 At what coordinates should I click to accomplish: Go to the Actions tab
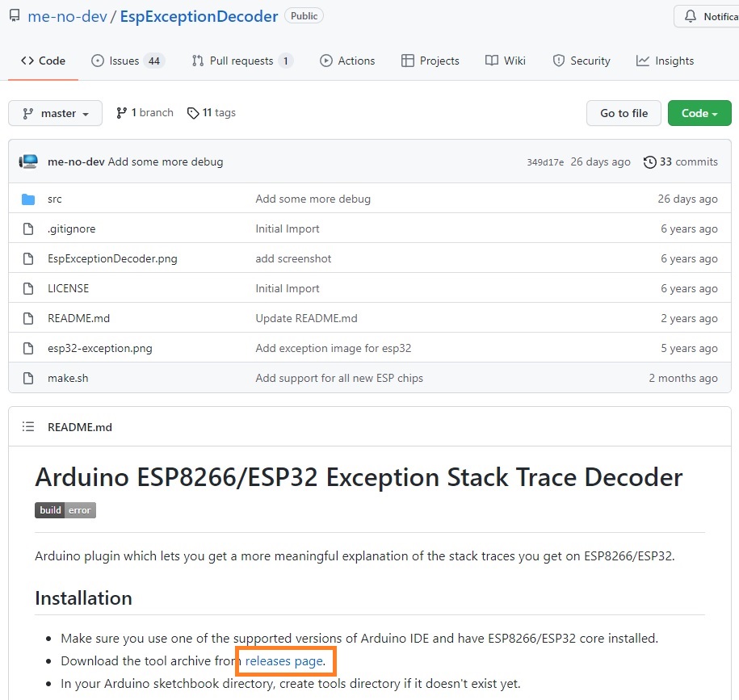click(x=347, y=61)
